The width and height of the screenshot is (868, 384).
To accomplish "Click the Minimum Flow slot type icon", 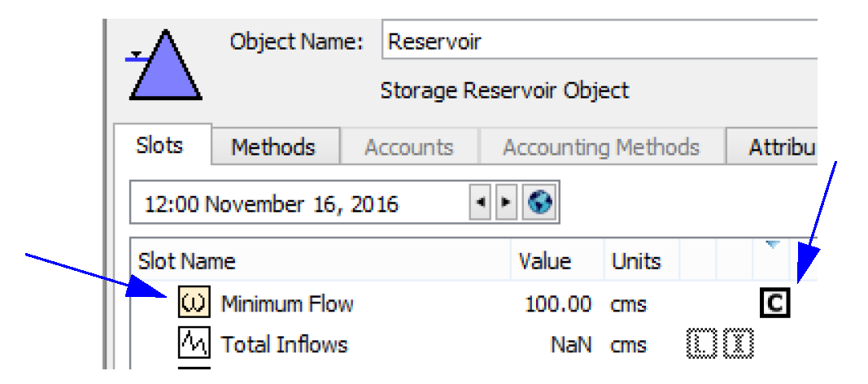I will click(192, 305).
